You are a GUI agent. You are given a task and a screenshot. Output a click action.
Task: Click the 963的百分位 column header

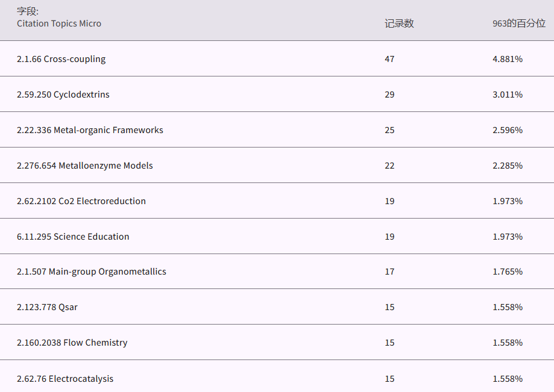point(519,23)
